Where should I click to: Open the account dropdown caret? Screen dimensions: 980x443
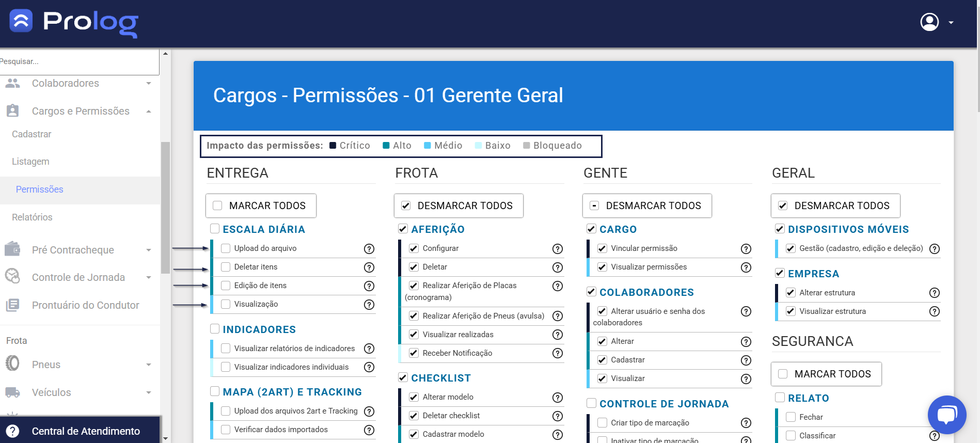tap(951, 23)
